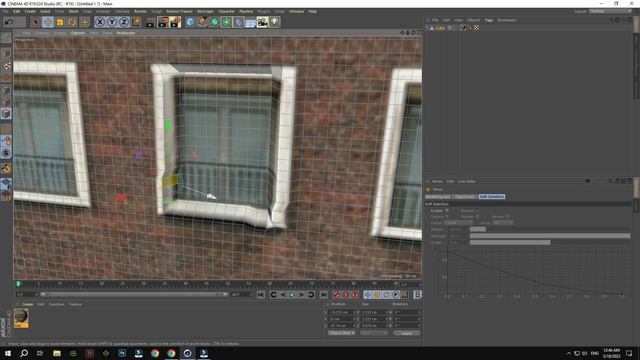Adjust the Width slider
The image size is (640, 360).
point(550,242)
